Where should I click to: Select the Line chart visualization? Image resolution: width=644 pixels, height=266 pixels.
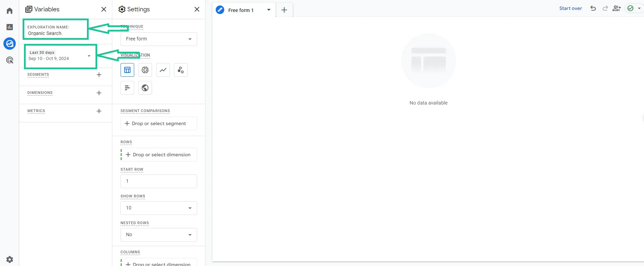pos(163,70)
